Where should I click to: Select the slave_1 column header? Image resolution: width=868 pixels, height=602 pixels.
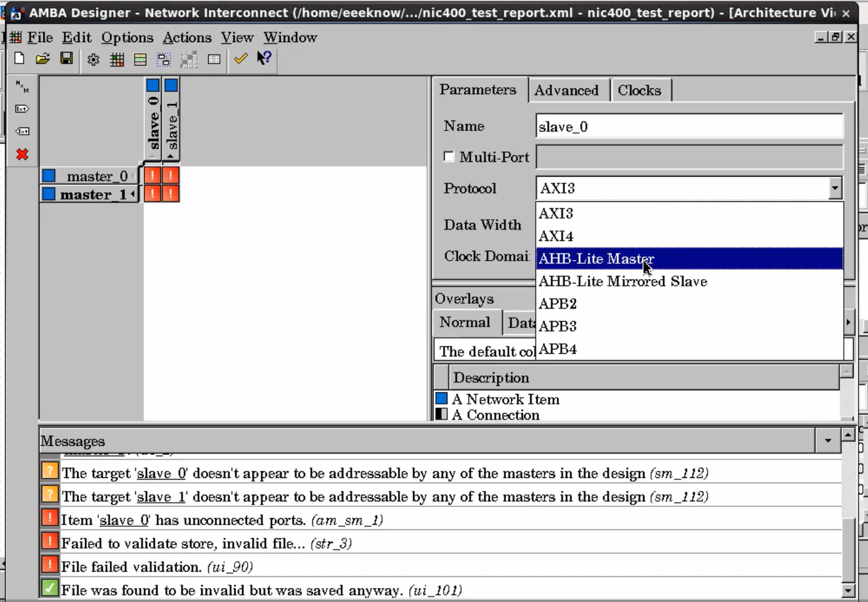tap(172, 120)
